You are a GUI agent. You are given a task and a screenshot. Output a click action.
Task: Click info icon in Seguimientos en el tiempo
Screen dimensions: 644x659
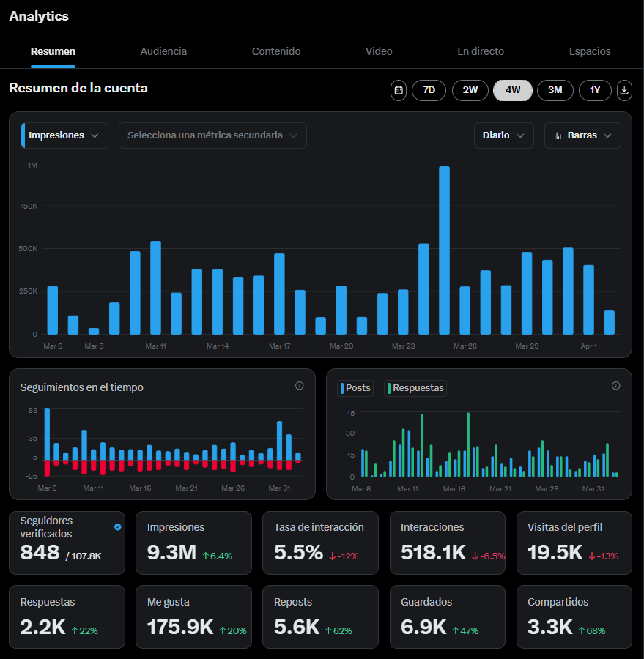click(x=299, y=386)
